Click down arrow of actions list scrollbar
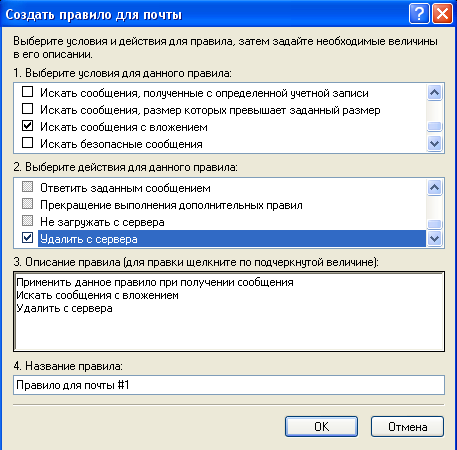Screen dimensions: 457x450 point(435,239)
